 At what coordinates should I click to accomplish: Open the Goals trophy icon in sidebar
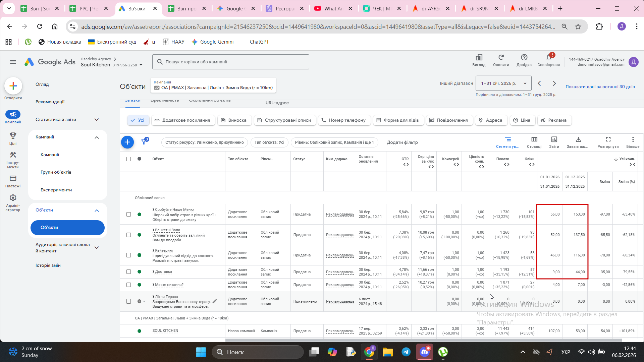coord(13,136)
